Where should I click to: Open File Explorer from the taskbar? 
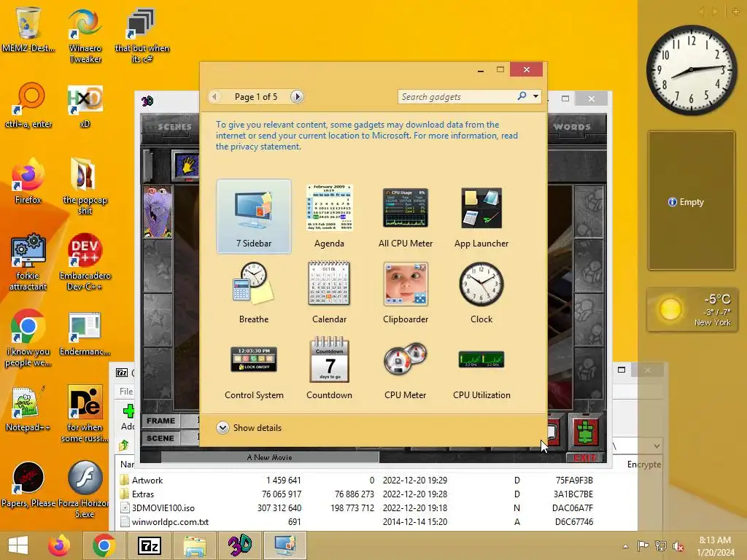pos(194,545)
